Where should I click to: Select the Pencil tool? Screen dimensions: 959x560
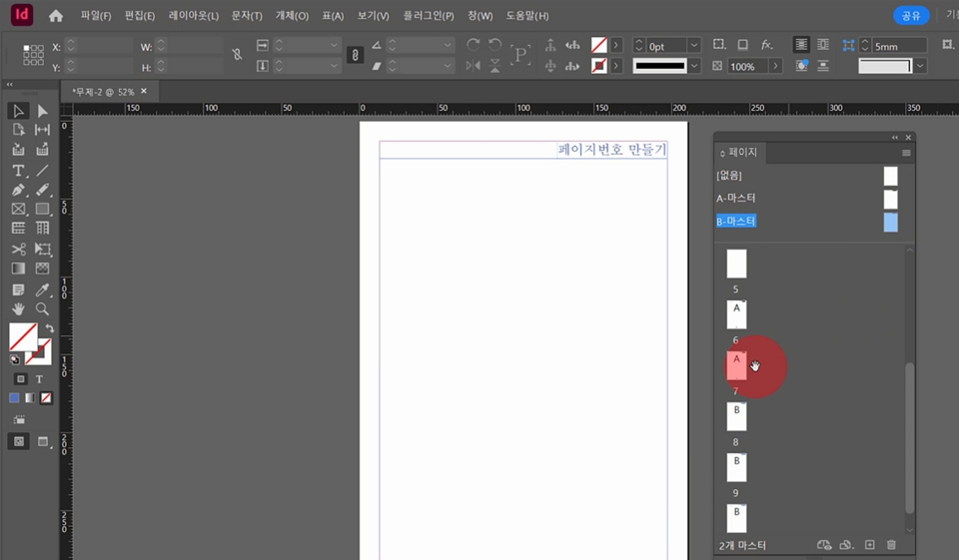(x=42, y=190)
